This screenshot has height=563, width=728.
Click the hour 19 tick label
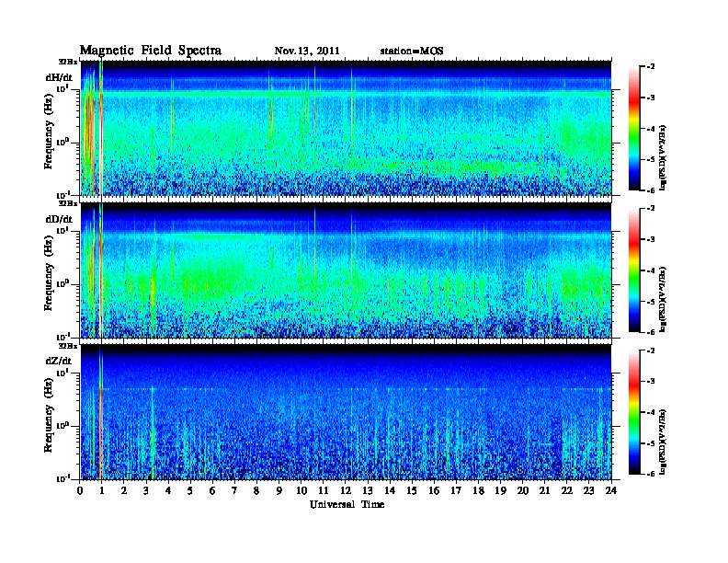point(500,490)
